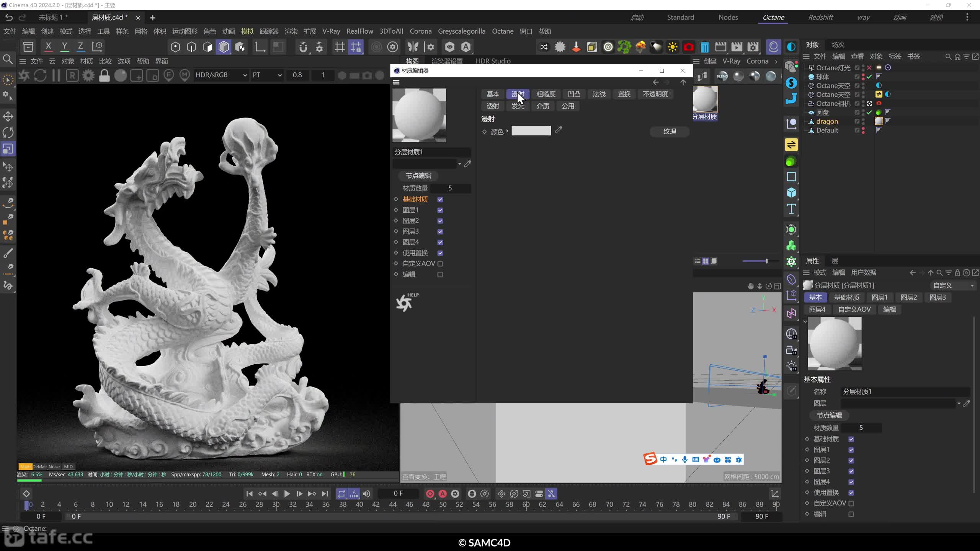Enable 自定义AOV checkbox in material editor
The width and height of the screenshot is (980, 551).
[x=440, y=264]
